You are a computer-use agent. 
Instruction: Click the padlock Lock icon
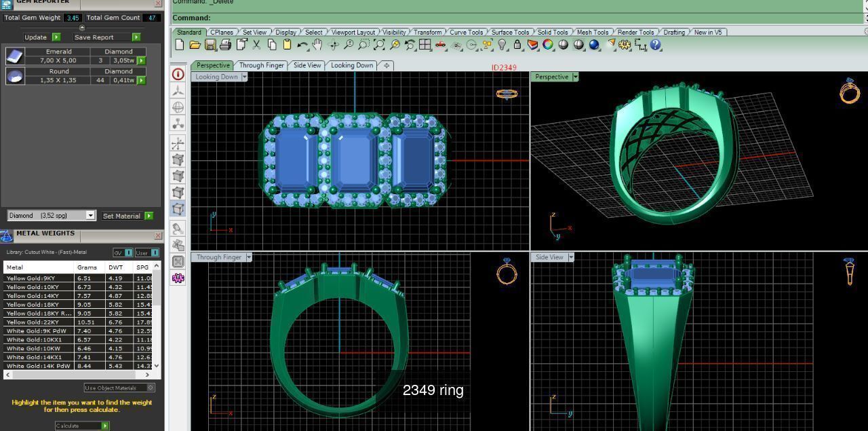(517, 45)
